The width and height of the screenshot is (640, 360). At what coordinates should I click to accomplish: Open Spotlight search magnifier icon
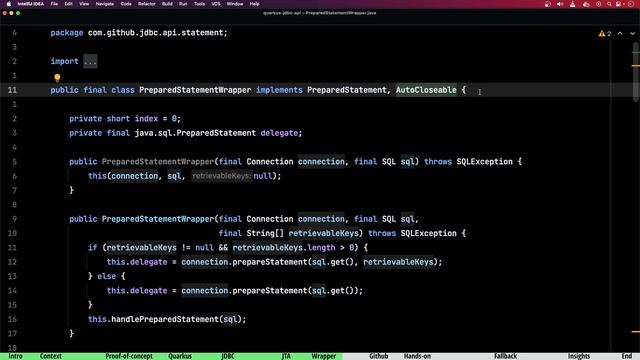pyautogui.click(x=609, y=4)
